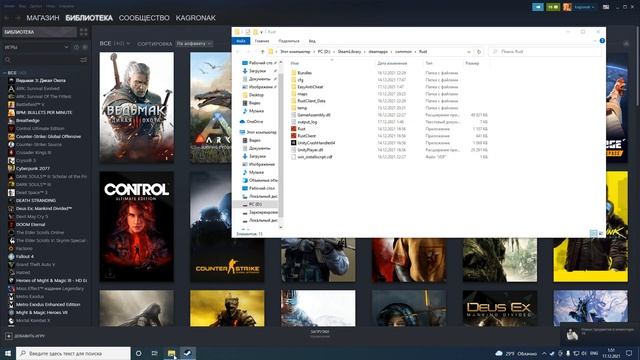Click the Steam library search magnifier
Screen dimensions: 640x360
pos(8,60)
